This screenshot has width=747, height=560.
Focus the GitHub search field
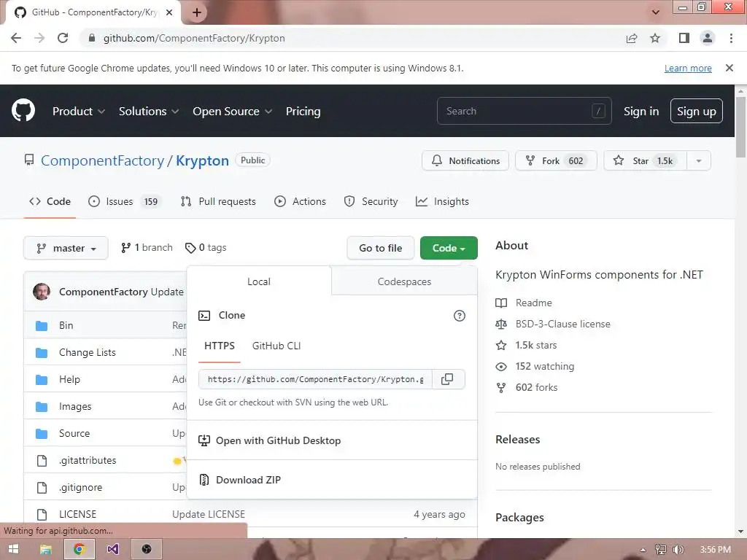(524, 111)
